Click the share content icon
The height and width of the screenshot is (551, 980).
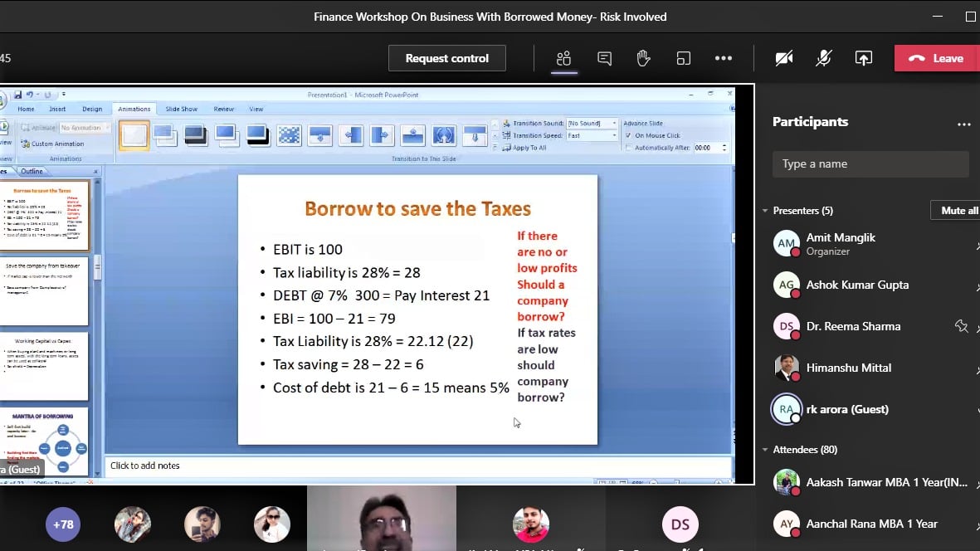[863, 58]
